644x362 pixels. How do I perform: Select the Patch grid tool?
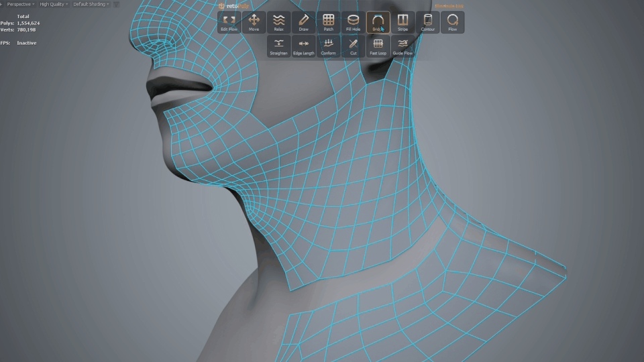(x=328, y=22)
